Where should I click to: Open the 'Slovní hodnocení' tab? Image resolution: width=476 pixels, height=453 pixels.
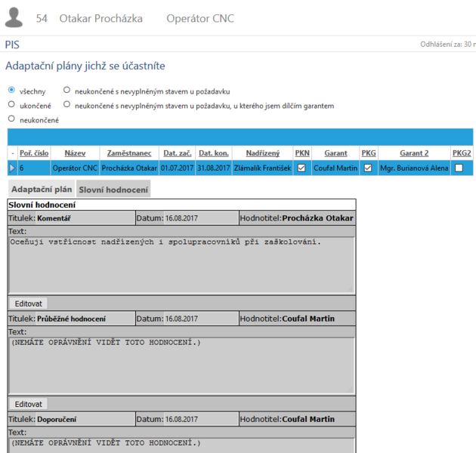[113, 190]
